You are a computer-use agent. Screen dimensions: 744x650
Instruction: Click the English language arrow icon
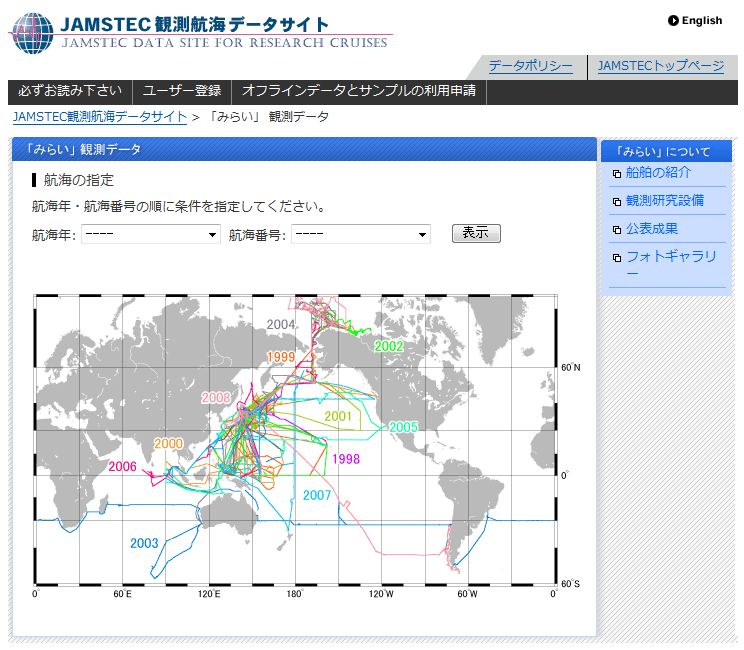673,20
